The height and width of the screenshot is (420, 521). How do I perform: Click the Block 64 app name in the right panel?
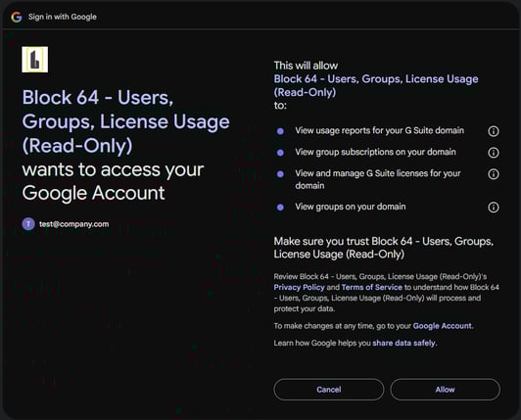pos(376,85)
